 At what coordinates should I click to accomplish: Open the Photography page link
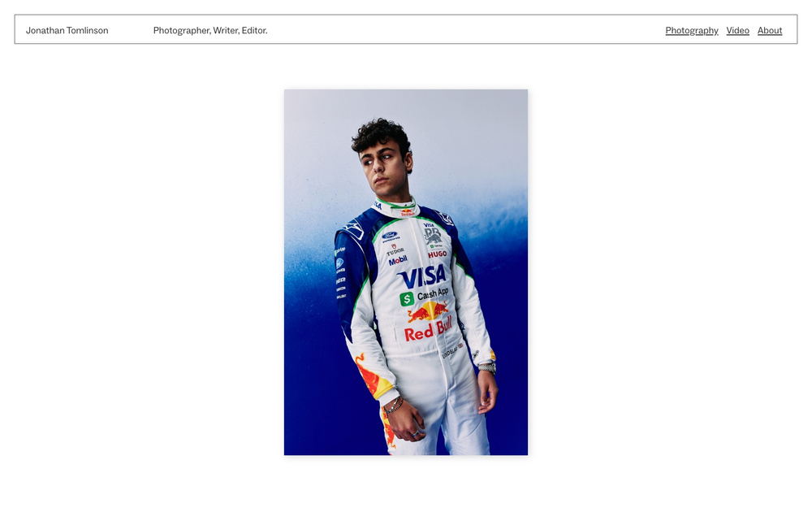click(691, 31)
